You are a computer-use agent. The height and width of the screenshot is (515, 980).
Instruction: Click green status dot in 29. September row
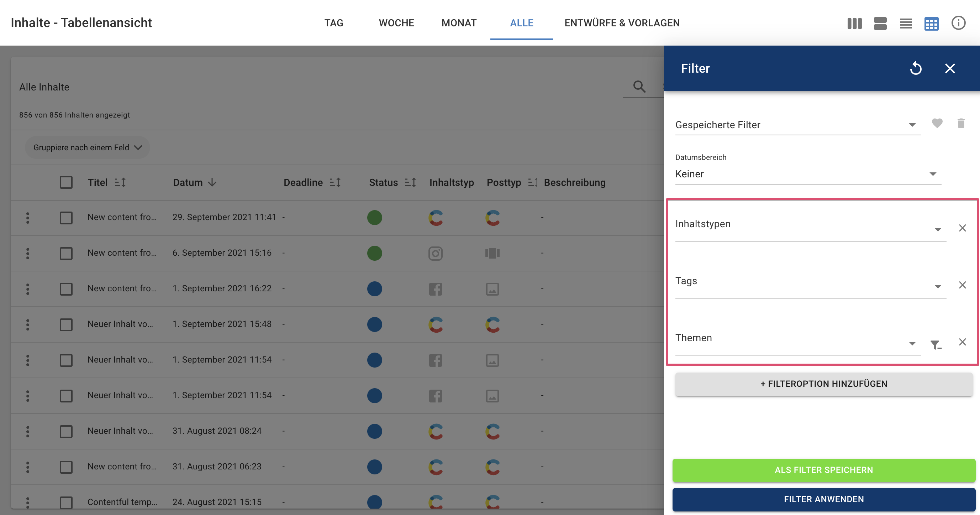374,218
